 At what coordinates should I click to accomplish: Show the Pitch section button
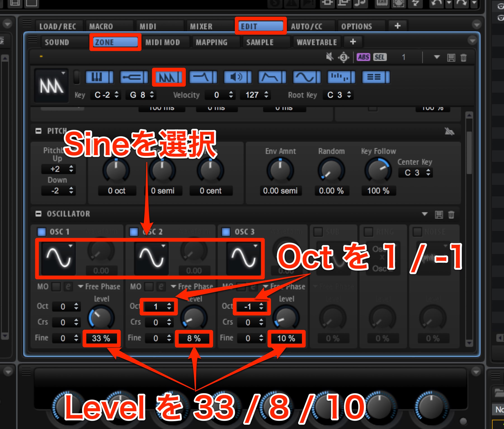point(134,77)
